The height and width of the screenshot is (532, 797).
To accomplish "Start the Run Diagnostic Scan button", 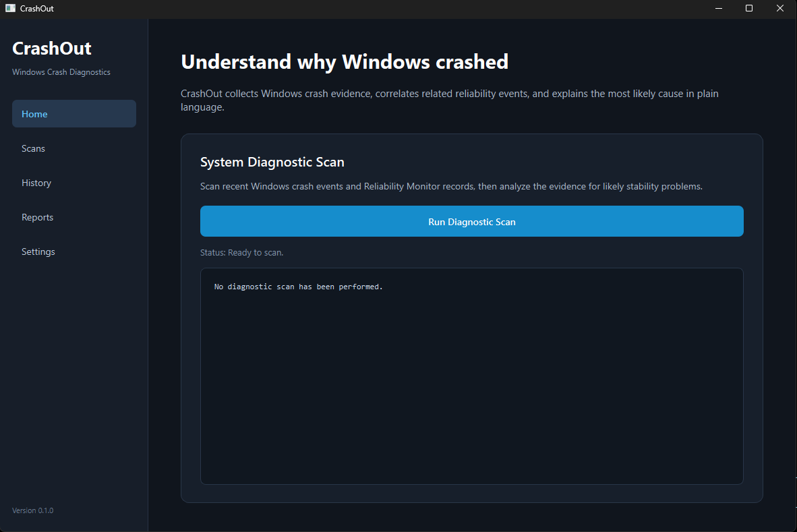I will [x=472, y=222].
